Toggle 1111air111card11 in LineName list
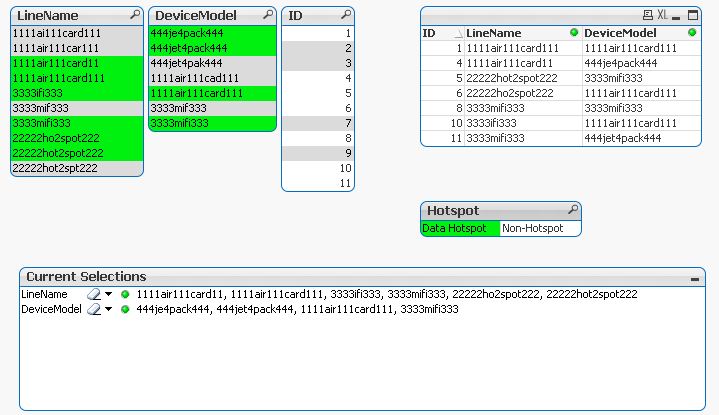 point(77,63)
